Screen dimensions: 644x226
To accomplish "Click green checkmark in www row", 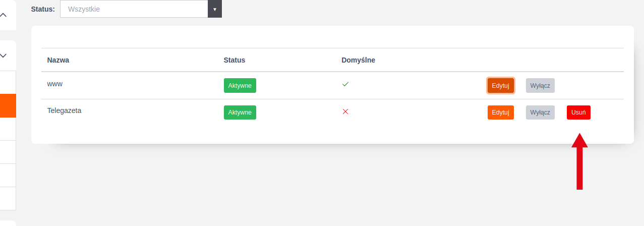I will tap(345, 85).
